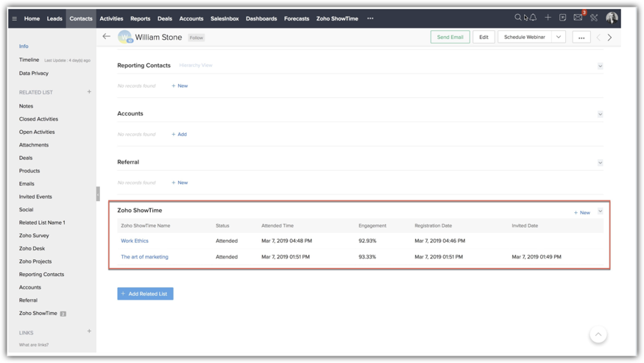Open the Leads tab

coord(54,18)
